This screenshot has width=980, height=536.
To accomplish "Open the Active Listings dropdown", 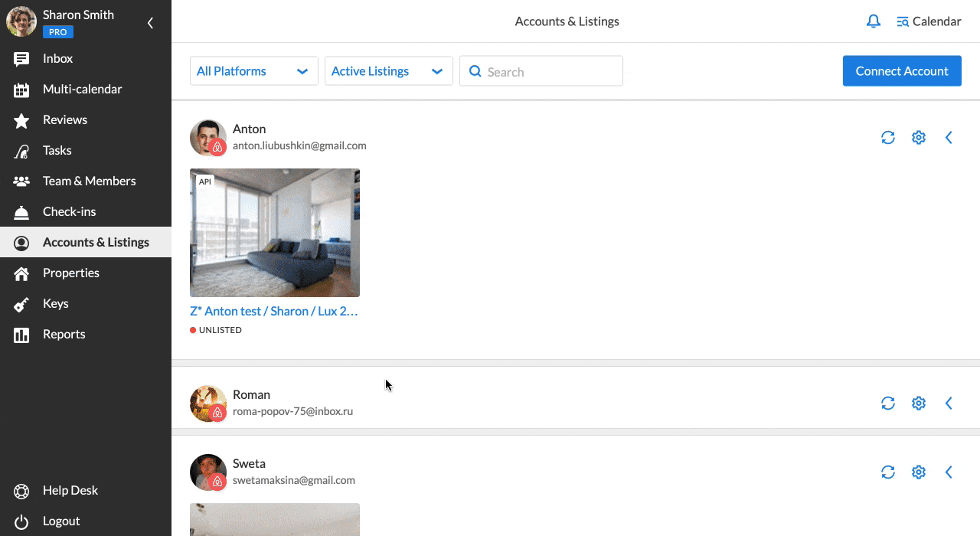I will pos(389,71).
